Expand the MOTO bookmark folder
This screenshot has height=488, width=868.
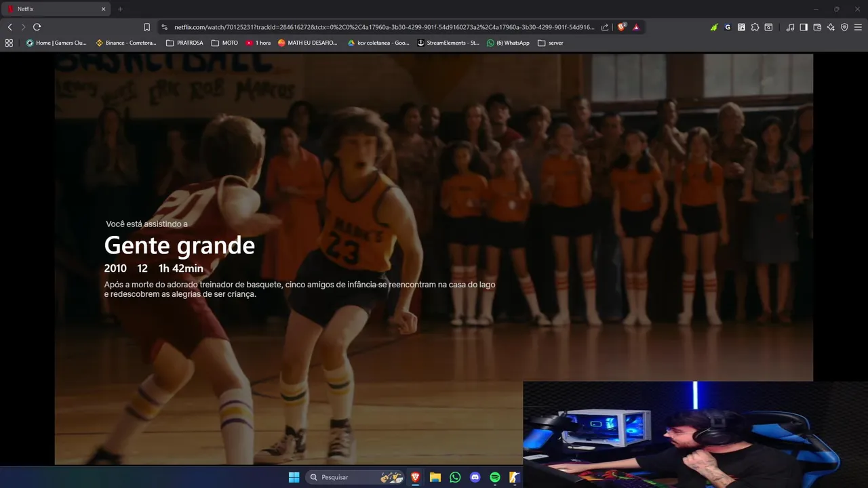pyautogui.click(x=224, y=43)
